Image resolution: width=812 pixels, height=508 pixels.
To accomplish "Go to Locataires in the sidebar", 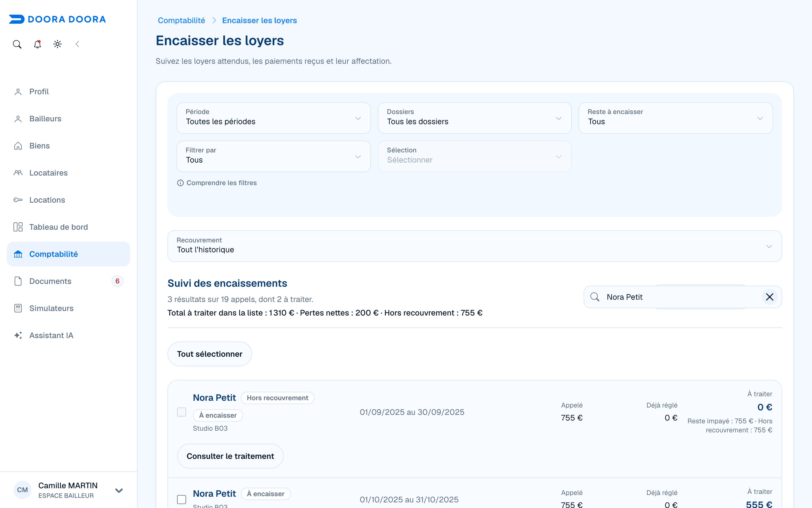I will (x=69, y=173).
